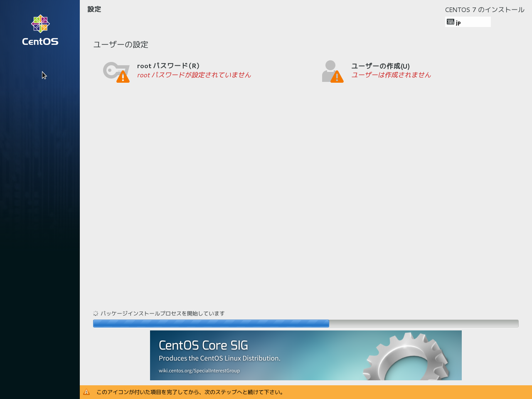Click the bottom warning message text
The image size is (532, 399).
(190, 392)
